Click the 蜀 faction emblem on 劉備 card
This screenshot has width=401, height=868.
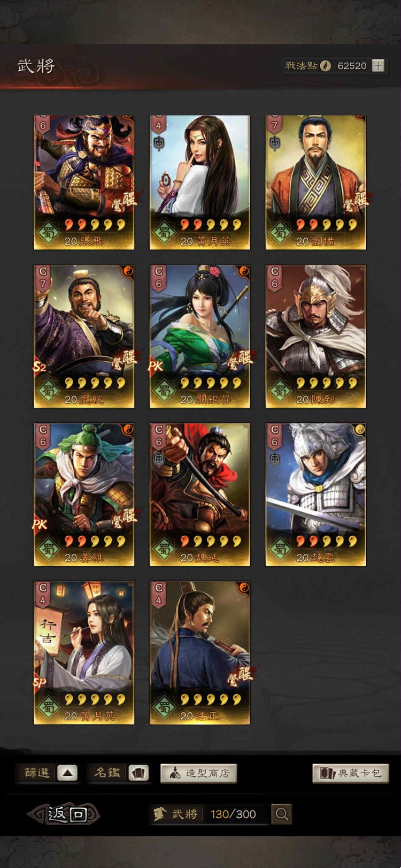280,232
